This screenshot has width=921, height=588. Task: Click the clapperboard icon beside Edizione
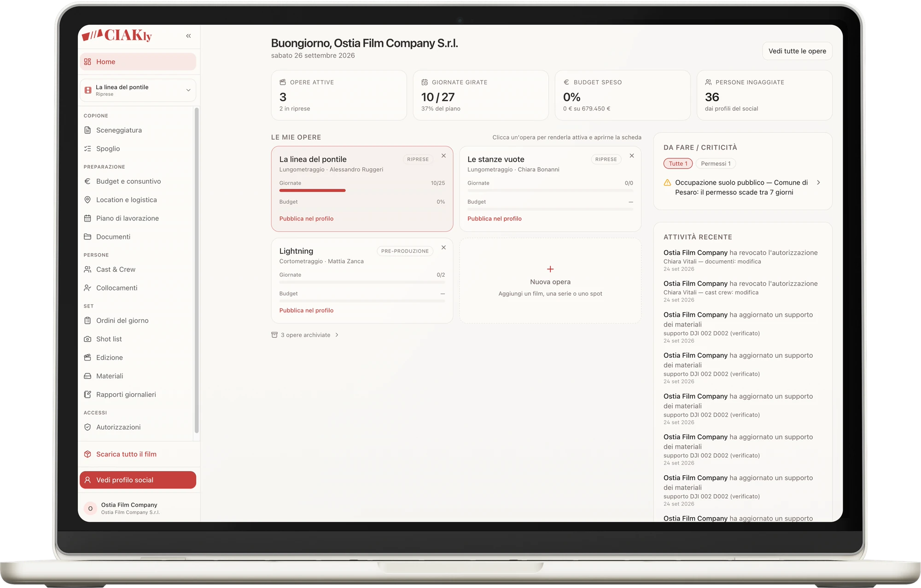pyautogui.click(x=87, y=357)
